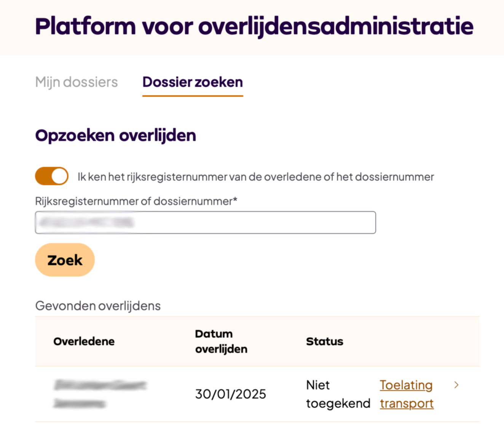504x429 pixels.
Task: Click the Opzoeken overlijden heading
Action: tap(115, 136)
